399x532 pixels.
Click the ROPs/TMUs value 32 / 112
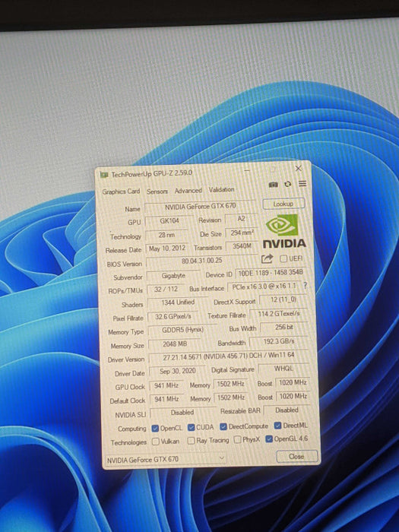[166, 290]
